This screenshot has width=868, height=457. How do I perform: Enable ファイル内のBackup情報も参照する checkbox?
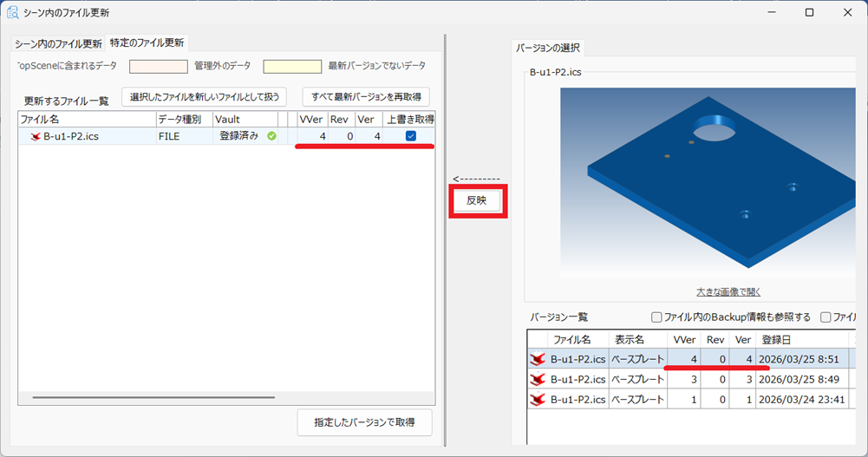(x=656, y=317)
